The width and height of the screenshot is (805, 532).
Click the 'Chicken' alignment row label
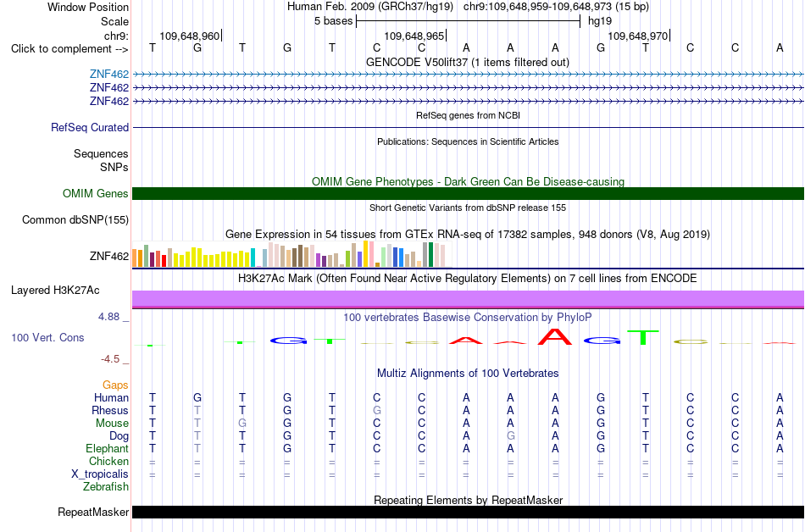(108, 461)
